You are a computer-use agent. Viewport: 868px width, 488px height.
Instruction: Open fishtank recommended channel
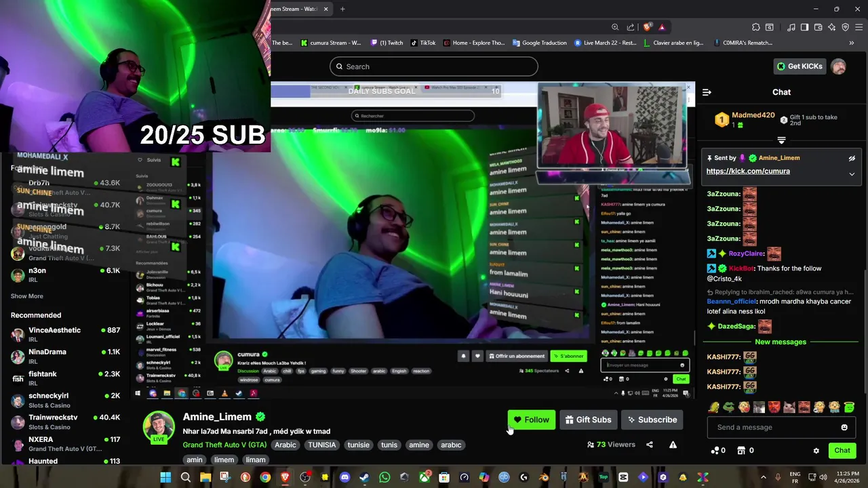pos(66,378)
